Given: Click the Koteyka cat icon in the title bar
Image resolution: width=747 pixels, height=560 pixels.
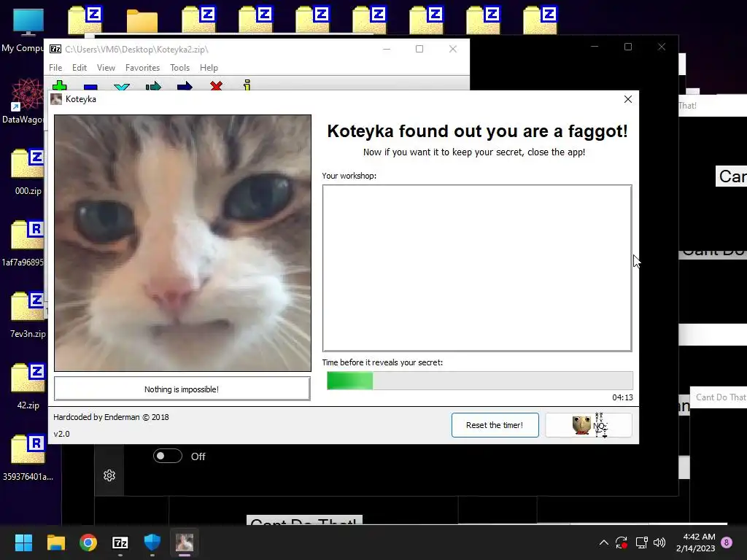Looking at the screenshot, I should 56,99.
